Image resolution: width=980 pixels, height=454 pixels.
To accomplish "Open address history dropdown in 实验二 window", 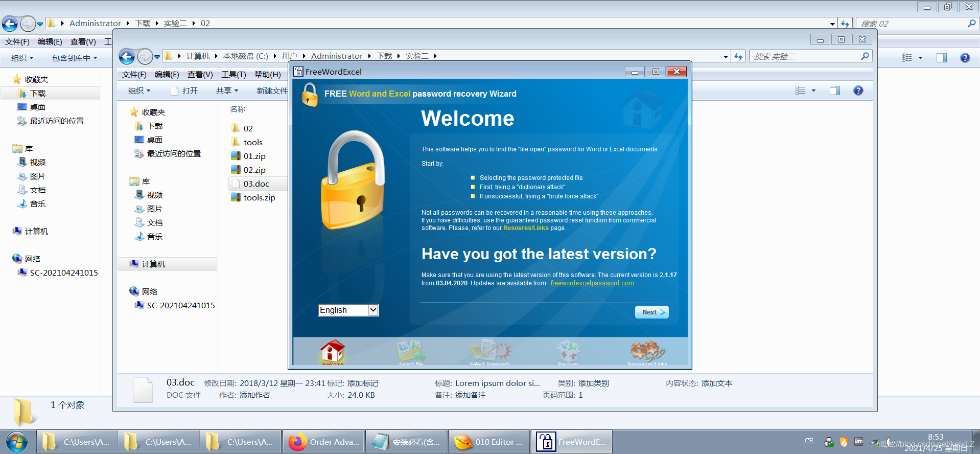I will point(726,56).
